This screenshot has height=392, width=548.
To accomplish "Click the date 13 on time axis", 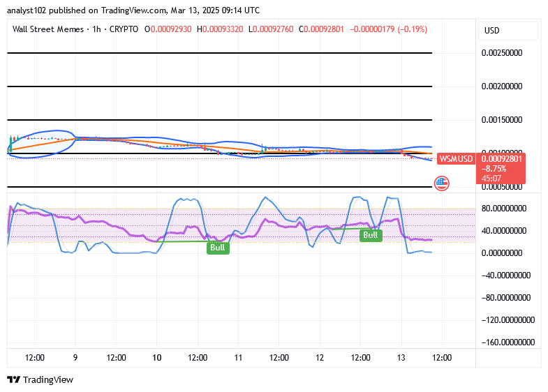I will tap(401, 357).
